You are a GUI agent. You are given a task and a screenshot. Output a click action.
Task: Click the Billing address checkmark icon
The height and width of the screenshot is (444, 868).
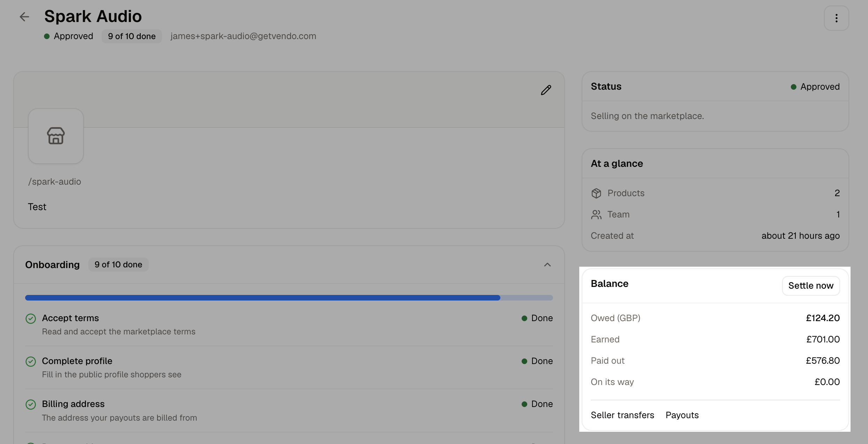click(31, 405)
